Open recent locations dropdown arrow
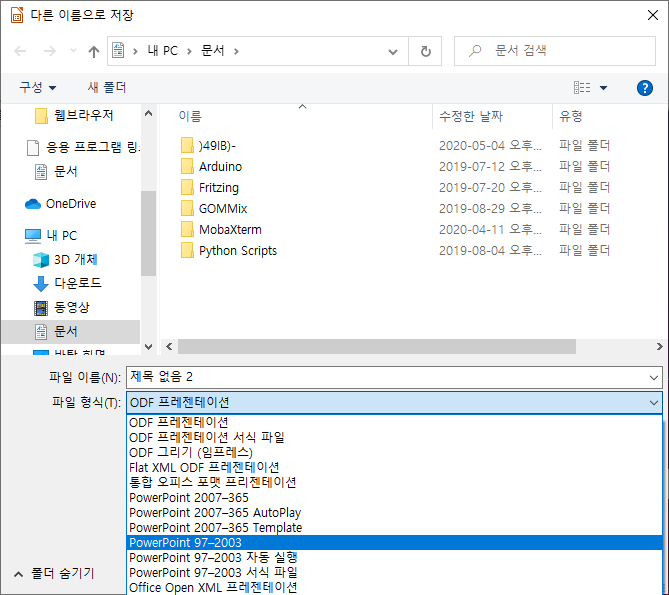 73,51
